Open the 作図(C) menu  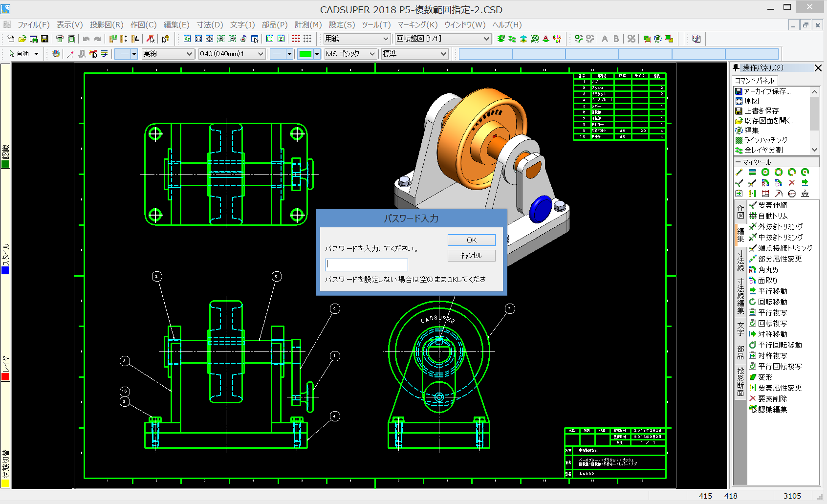pyautogui.click(x=143, y=24)
